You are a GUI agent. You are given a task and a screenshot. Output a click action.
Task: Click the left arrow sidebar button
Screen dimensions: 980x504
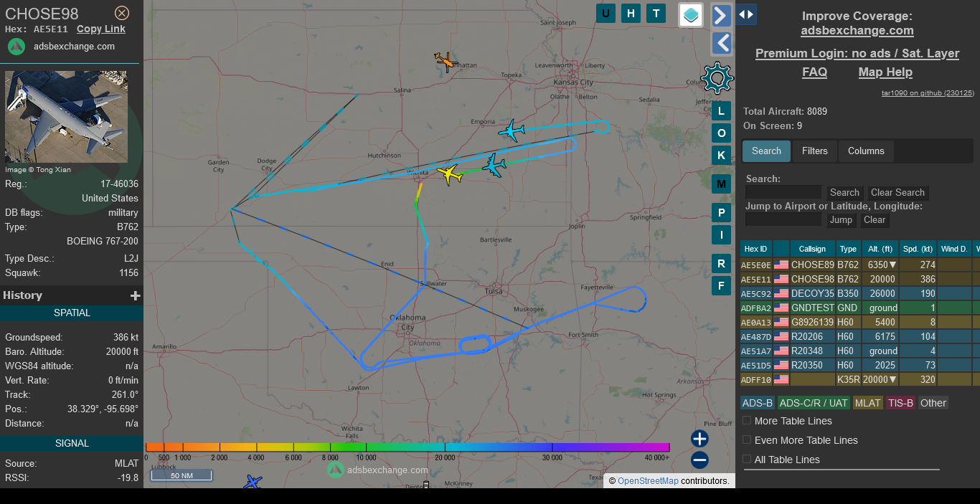click(x=722, y=43)
